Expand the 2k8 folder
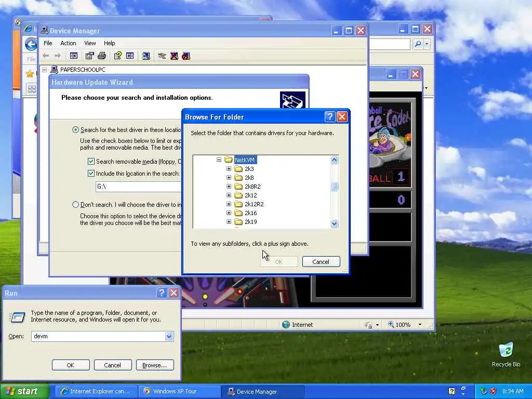 tap(229, 178)
